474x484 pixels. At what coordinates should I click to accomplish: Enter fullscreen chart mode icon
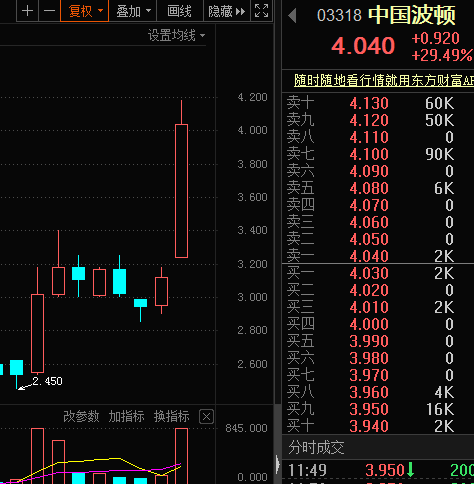point(261,11)
